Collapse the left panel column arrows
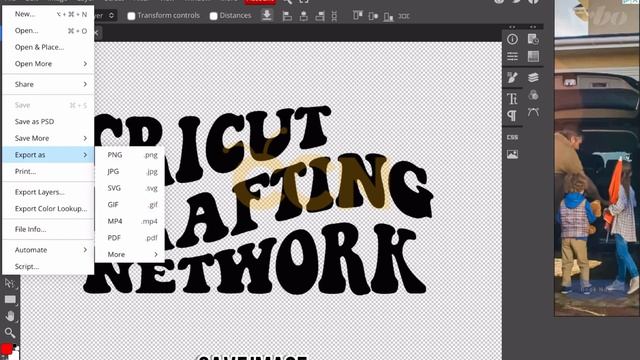The width and height of the screenshot is (640, 360). click(512, 27)
